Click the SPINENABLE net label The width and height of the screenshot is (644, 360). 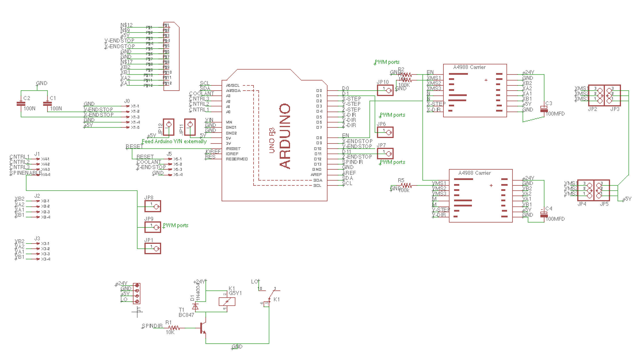(x=26, y=173)
